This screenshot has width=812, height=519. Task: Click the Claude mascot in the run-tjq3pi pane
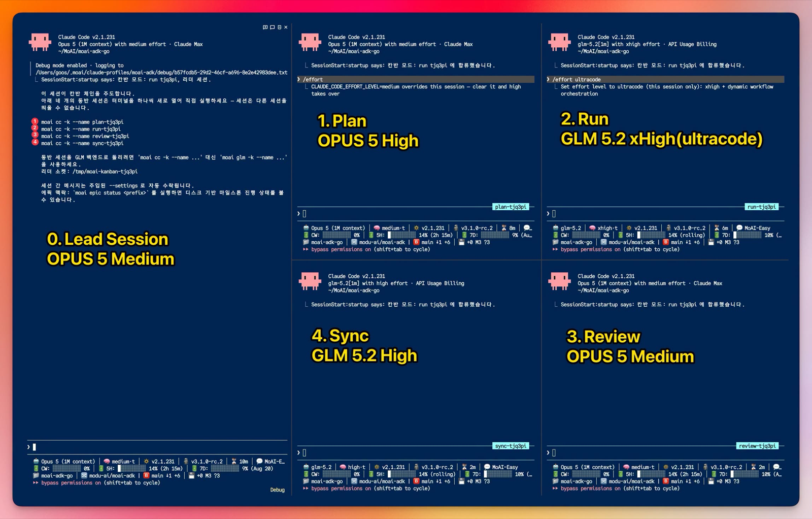560,42
